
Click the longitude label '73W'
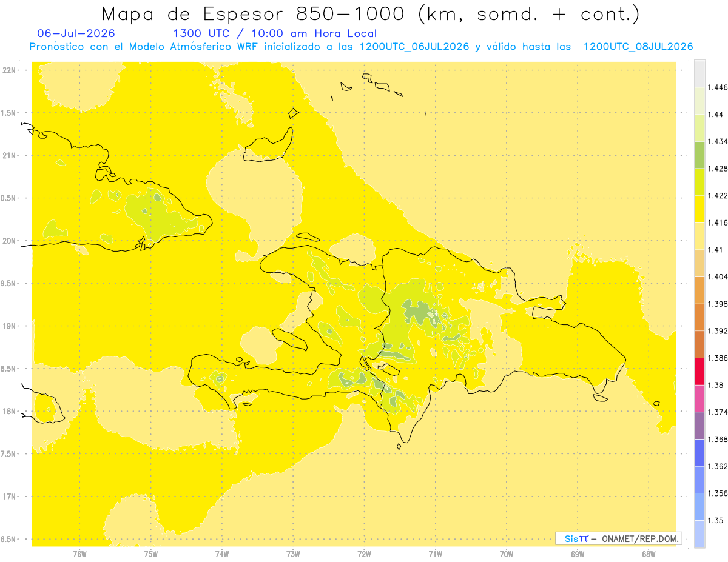coord(293,554)
